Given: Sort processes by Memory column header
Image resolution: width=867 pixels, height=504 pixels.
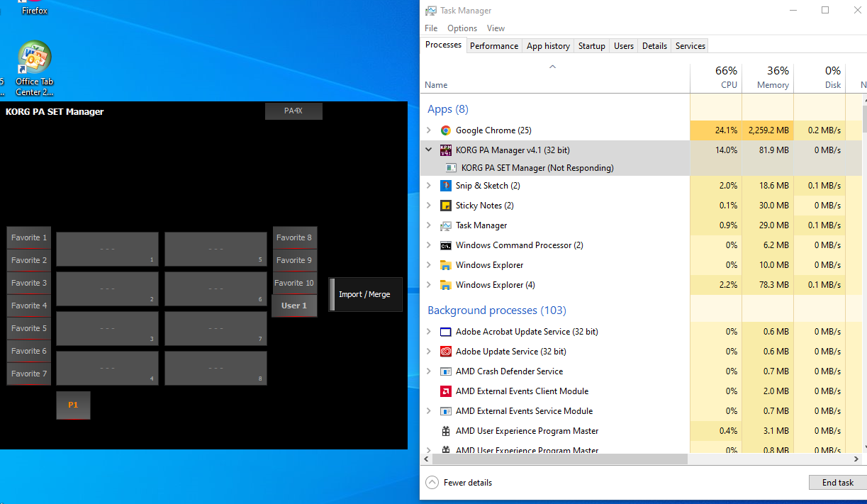Looking at the screenshot, I should click(768, 78).
